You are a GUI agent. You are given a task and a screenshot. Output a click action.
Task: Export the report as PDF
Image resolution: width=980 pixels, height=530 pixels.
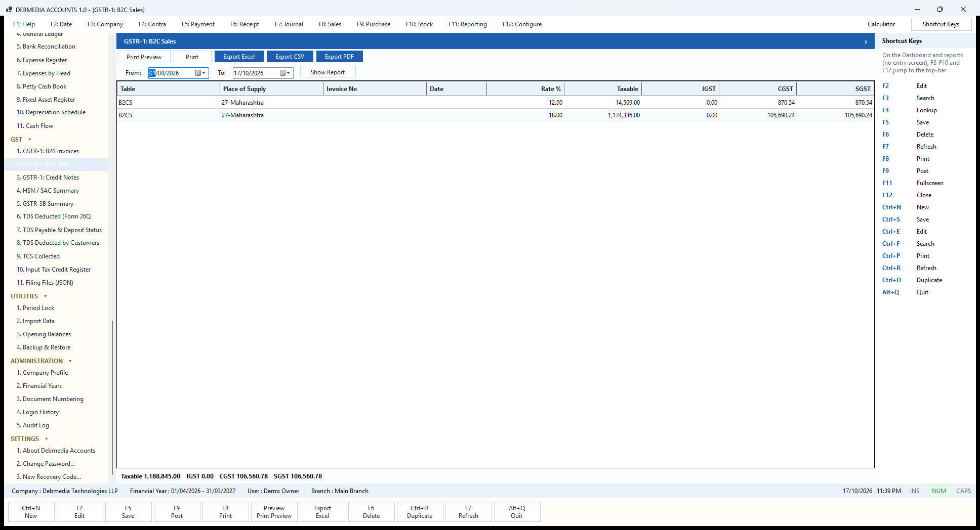pos(340,57)
